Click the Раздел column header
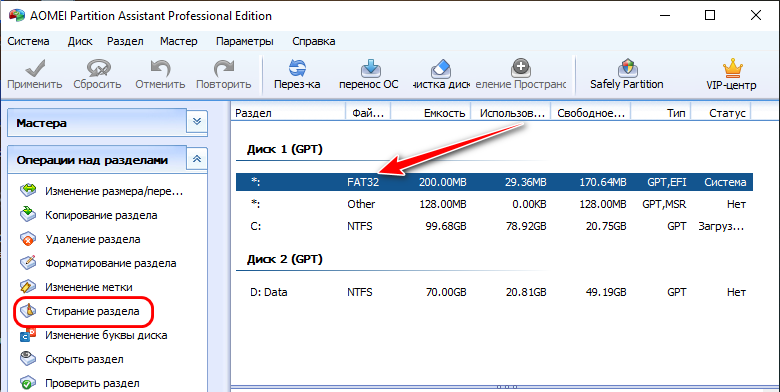This screenshot has width=780, height=392. tap(289, 113)
